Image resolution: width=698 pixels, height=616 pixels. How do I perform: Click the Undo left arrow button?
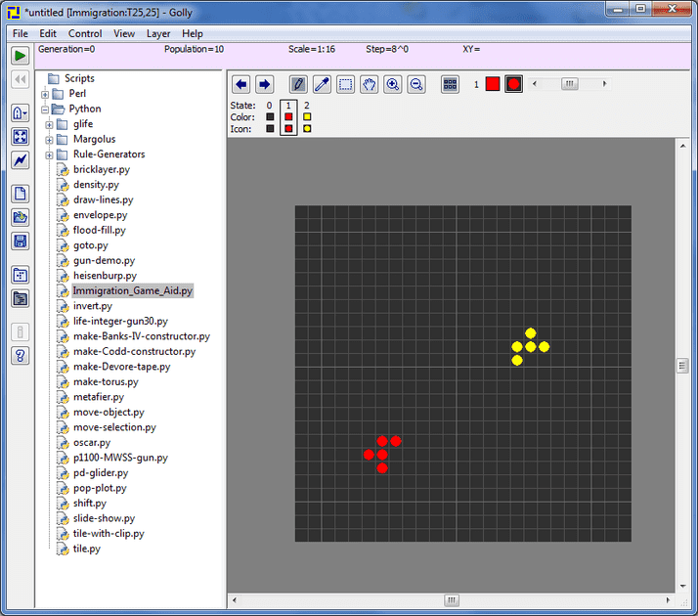pos(240,84)
